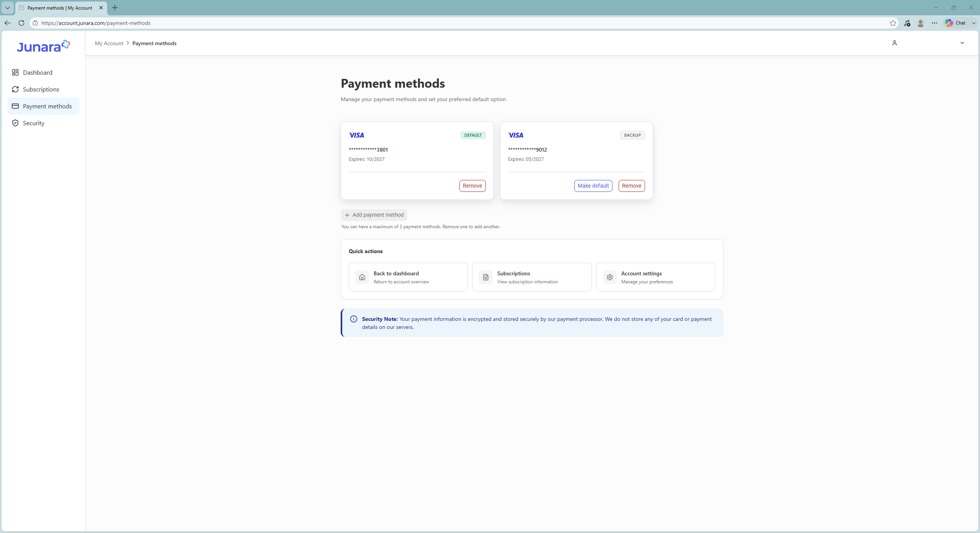Click the Payment methods card icon in sidebar
980x533 pixels.
[15, 106]
